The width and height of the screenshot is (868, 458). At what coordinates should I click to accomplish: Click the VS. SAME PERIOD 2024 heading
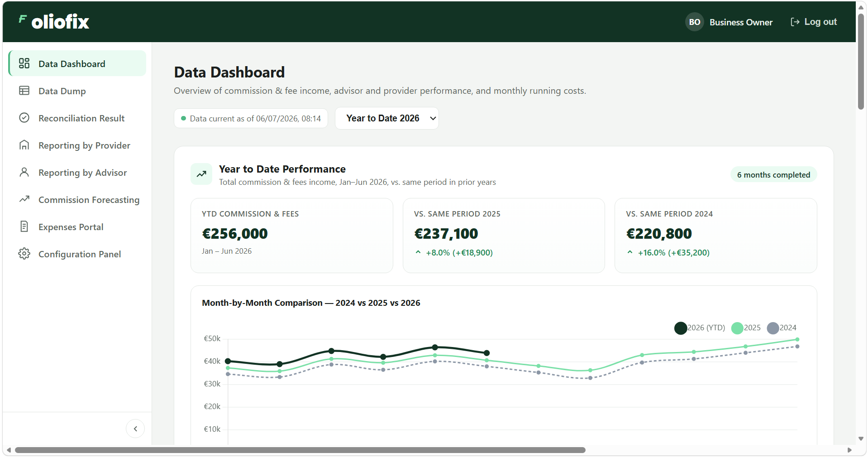click(669, 214)
